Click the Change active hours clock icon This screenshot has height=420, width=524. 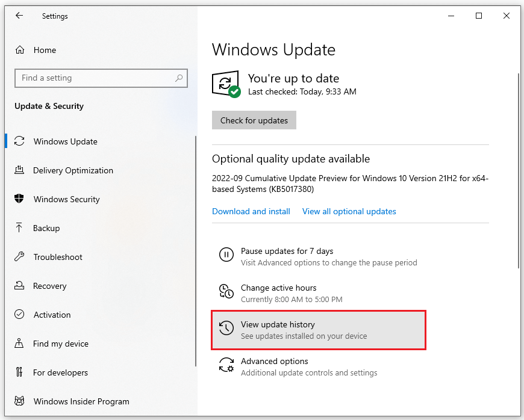click(x=226, y=291)
